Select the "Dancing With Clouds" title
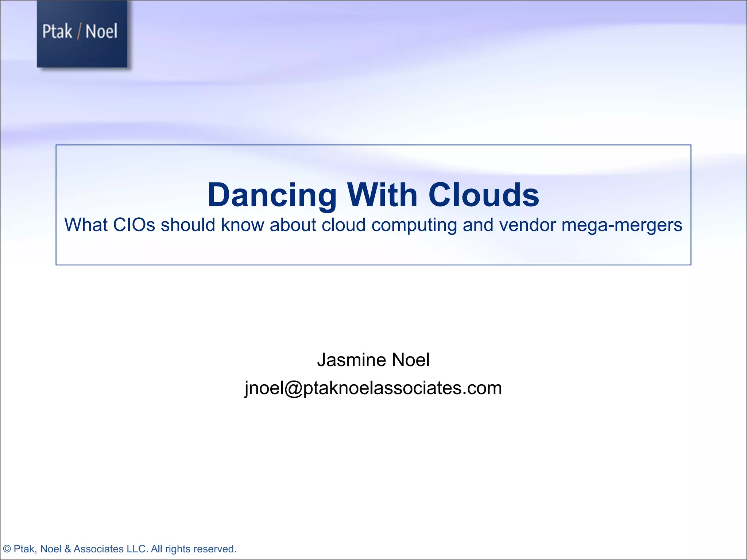Screen dimensions: 747x560 (373, 195)
